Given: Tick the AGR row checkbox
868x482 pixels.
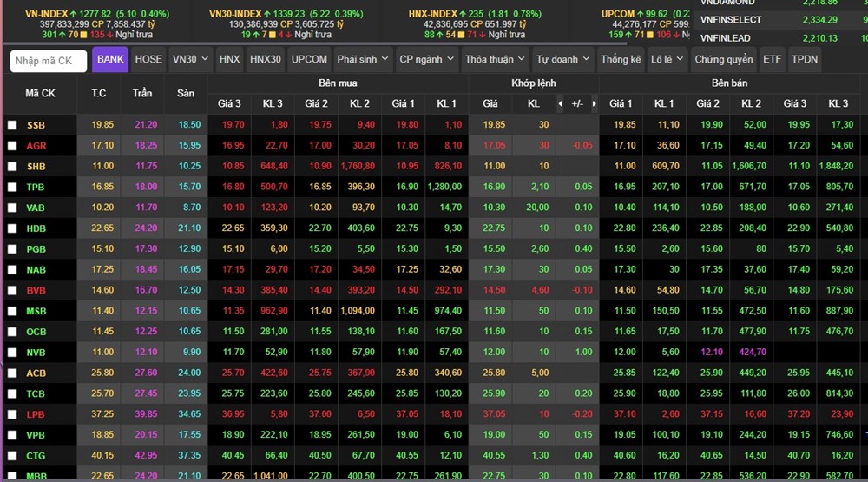Looking at the screenshot, I should [12, 146].
